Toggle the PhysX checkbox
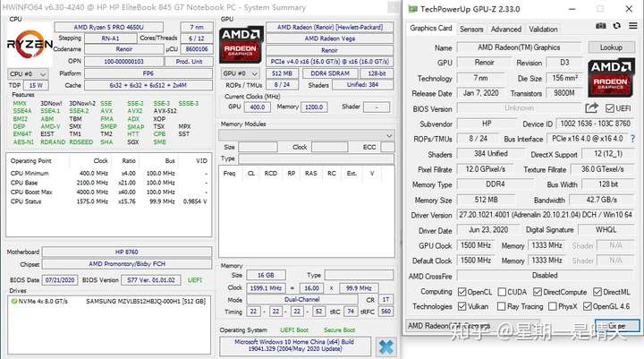644x359 pixels. coord(553,306)
